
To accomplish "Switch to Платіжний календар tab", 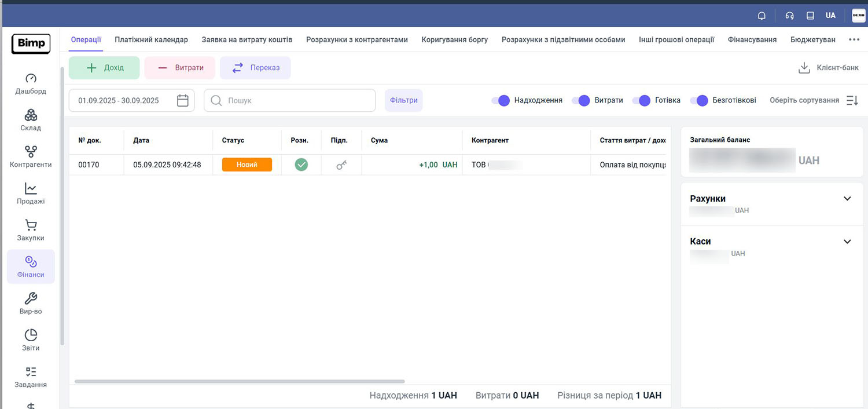I will pos(151,39).
